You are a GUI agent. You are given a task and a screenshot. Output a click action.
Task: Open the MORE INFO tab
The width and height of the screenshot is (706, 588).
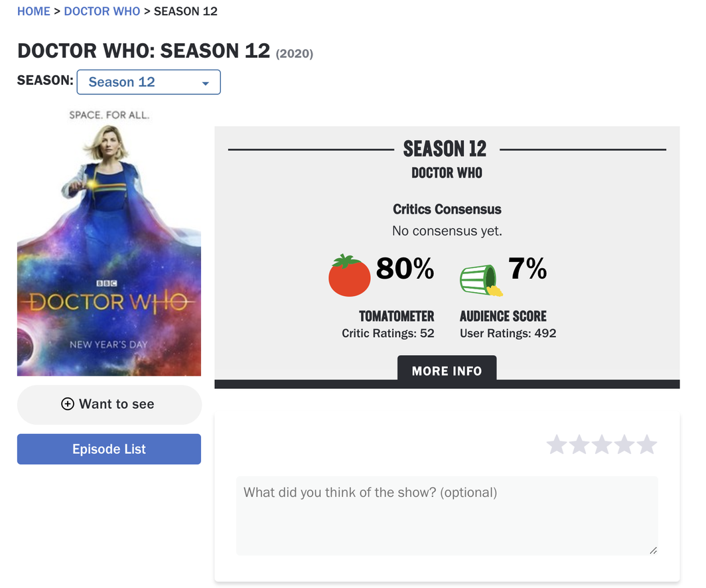(x=447, y=371)
